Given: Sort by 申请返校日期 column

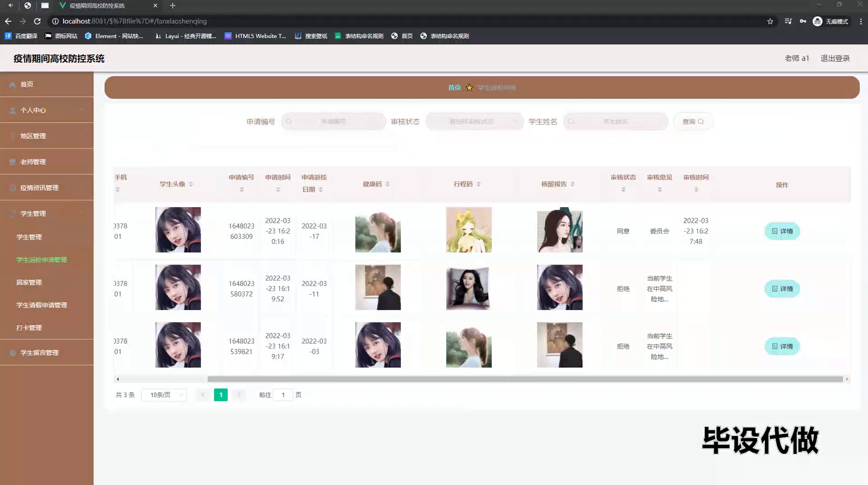Looking at the screenshot, I should pos(321,190).
